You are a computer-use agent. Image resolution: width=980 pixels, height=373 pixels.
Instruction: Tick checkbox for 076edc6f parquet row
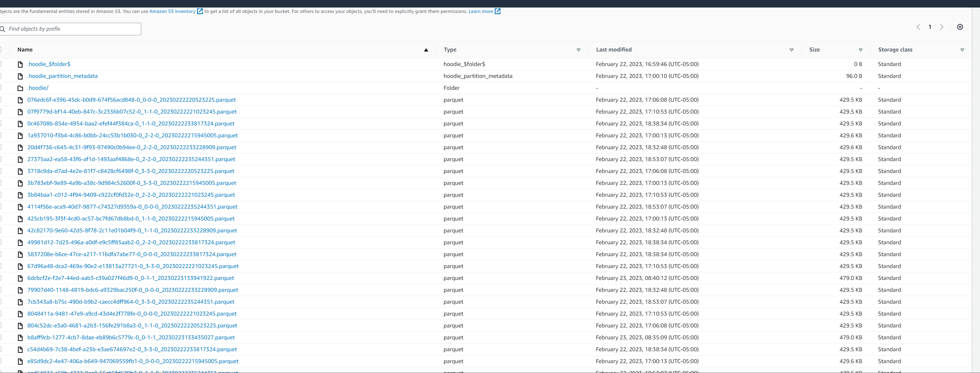pos(1,100)
